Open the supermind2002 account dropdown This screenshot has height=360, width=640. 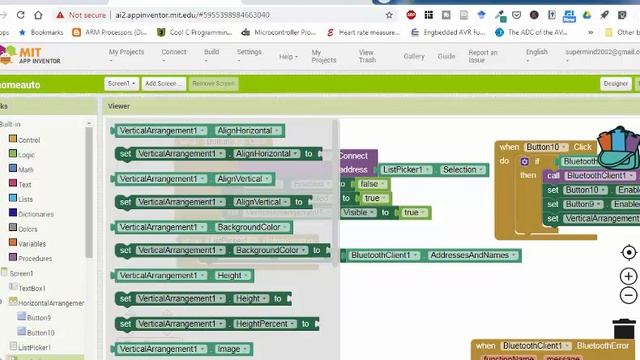tap(602, 56)
